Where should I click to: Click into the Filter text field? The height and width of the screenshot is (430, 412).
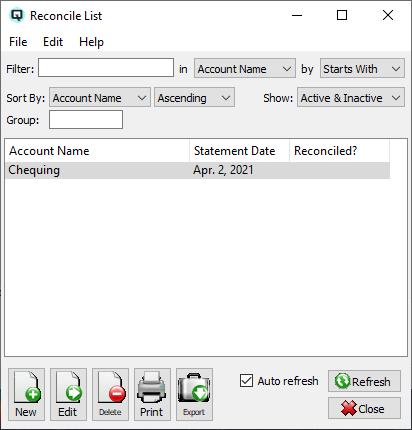106,68
